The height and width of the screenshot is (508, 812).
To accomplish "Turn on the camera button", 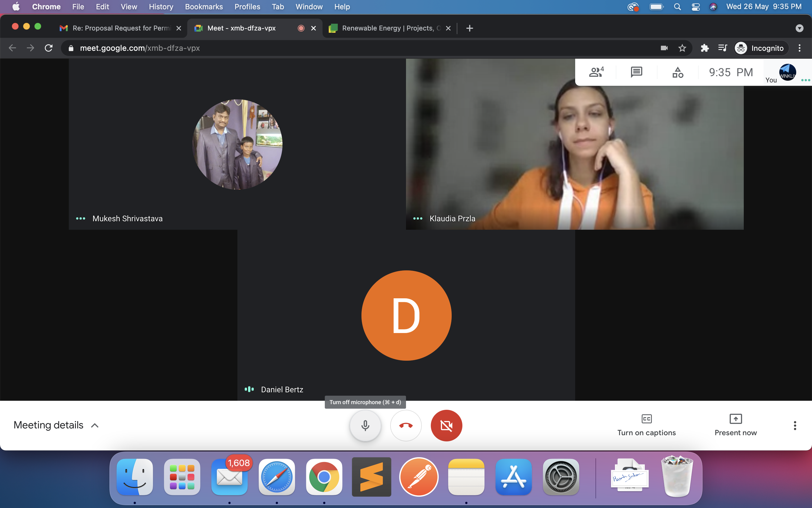I will [x=446, y=425].
